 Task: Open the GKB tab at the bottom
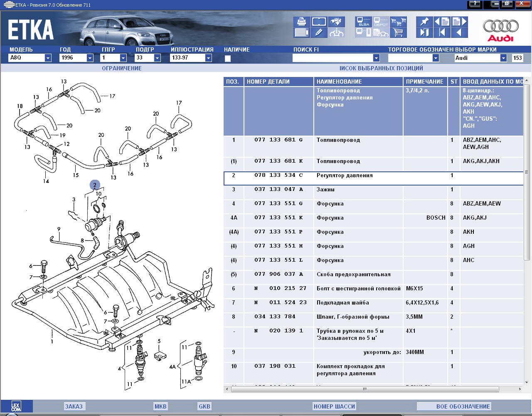click(204, 406)
